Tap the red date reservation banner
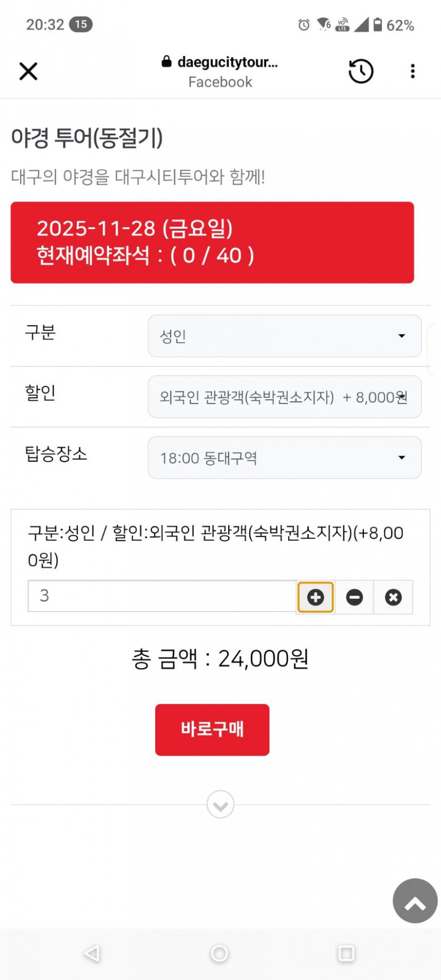Viewport: 441px width, 980px height. 212,242
